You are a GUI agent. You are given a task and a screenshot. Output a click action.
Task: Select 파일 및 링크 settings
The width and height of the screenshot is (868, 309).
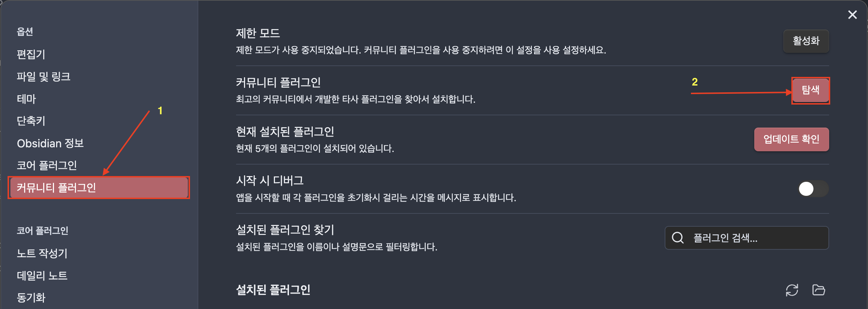coord(44,77)
